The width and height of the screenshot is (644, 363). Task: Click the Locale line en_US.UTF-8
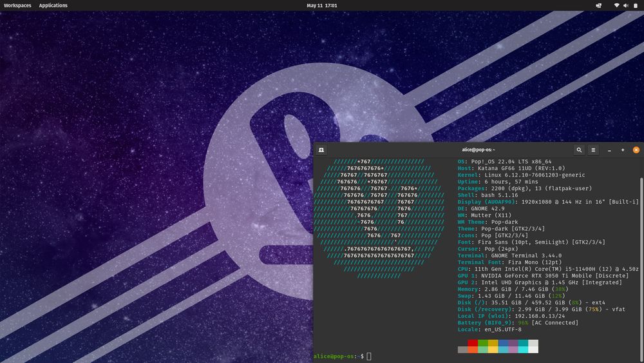point(489,329)
